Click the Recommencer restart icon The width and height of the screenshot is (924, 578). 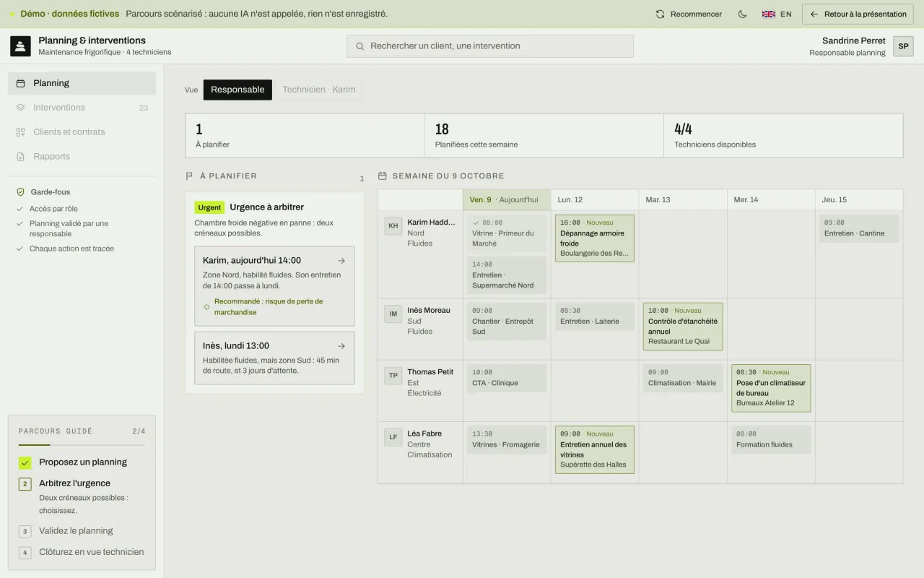[660, 14]
